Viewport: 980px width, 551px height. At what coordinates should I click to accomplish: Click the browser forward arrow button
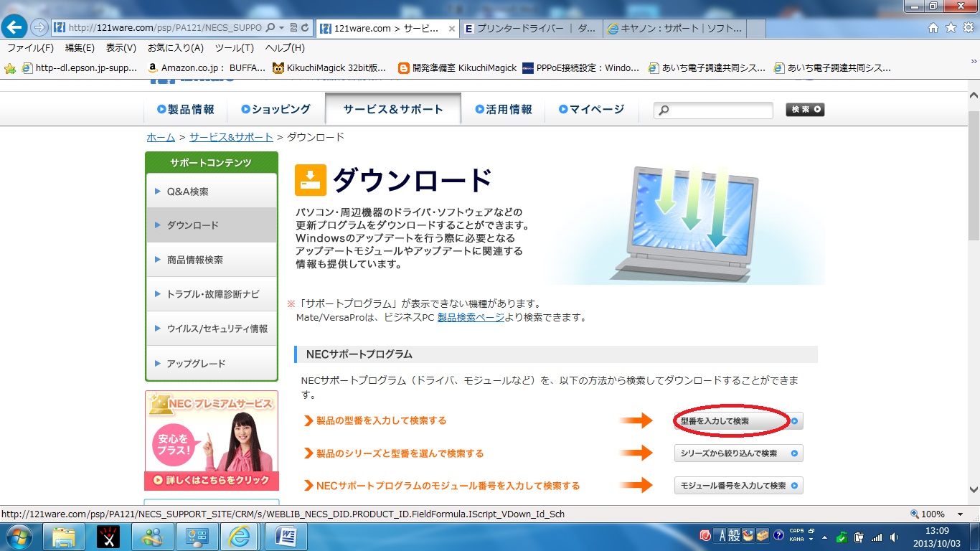coord(39,27)
